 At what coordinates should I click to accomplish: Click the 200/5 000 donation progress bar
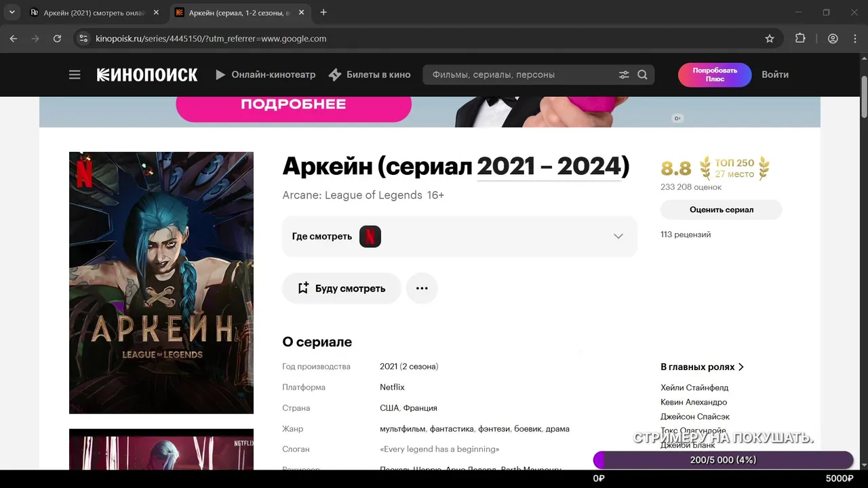coord(723,460)
